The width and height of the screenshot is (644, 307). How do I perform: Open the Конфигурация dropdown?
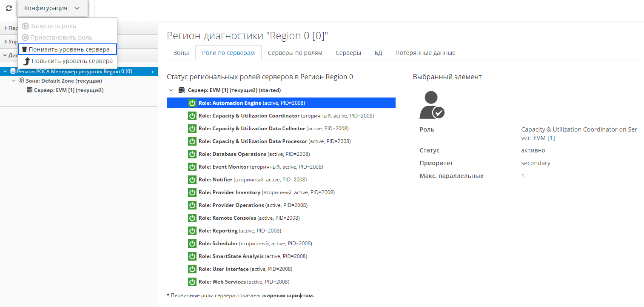pos(52,8)
